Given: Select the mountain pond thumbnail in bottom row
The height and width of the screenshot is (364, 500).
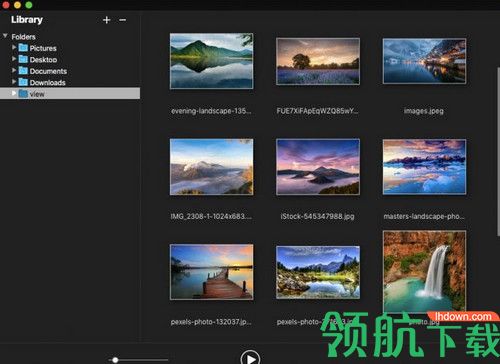Looking at the screenshot, I should pyautogui.click(x=318, y=272).
